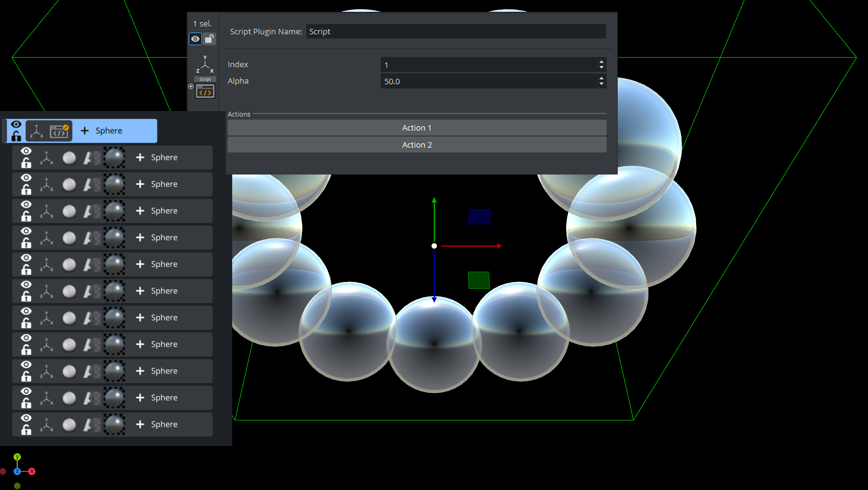Open the Script plugin icon in properties panel
This screenshot has width=868, height=490.
click(x=205, y=92)
